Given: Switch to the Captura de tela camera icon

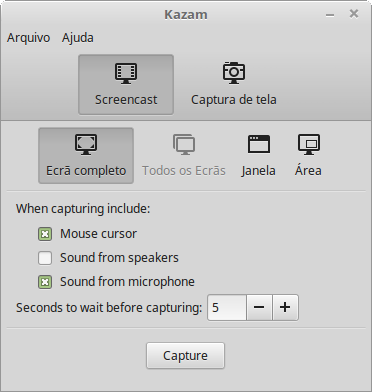Looking at the screenshot, I should point(234,73).
